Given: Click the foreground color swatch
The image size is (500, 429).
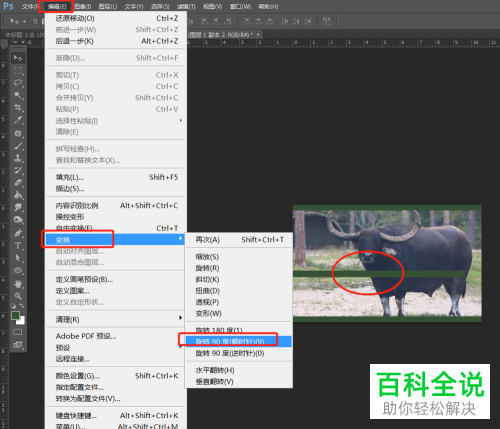Looking at the screenshot, I should (15, 315).
